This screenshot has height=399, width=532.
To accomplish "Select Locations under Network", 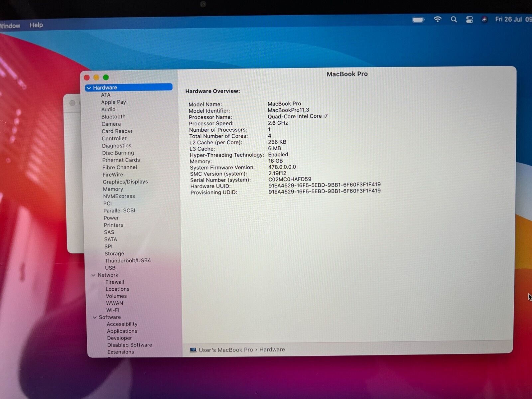I will [117, 289].
